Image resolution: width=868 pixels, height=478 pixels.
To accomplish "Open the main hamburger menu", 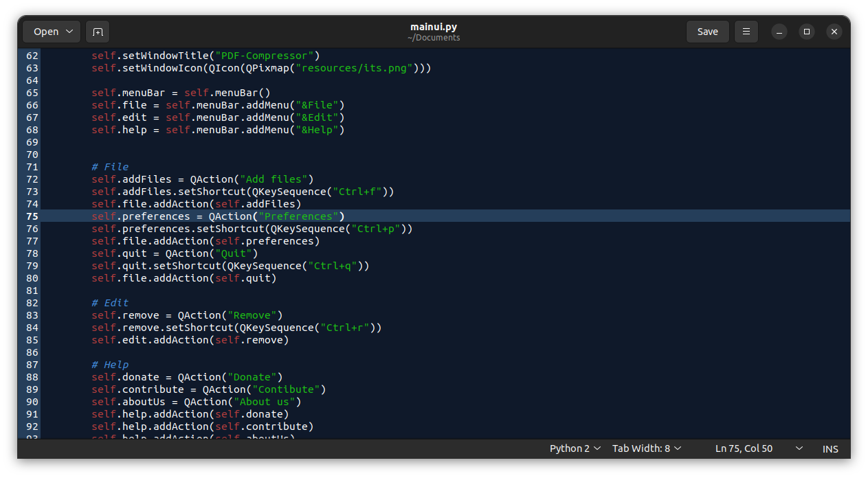I will pyautogui.click(x=746, y=32).
